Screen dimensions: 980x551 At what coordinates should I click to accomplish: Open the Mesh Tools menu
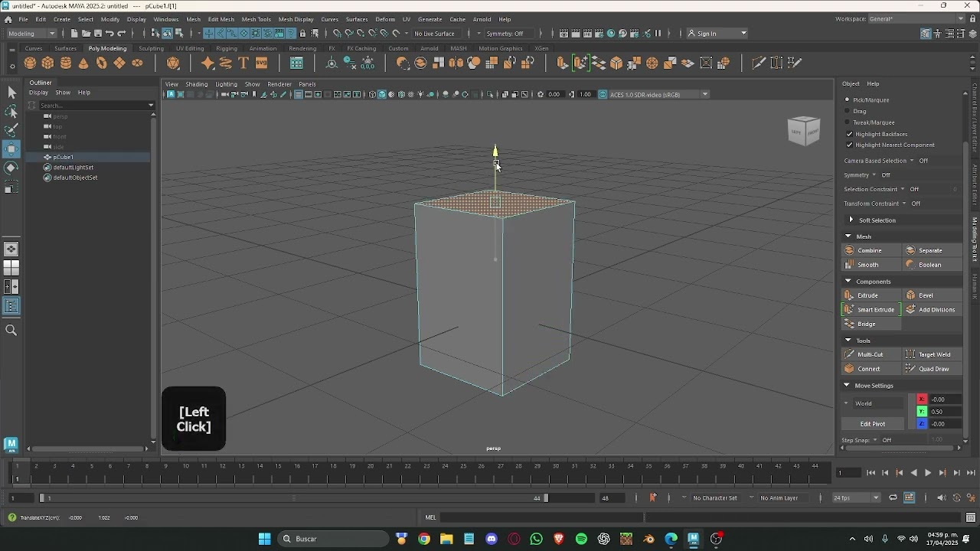tap(256, 19)
